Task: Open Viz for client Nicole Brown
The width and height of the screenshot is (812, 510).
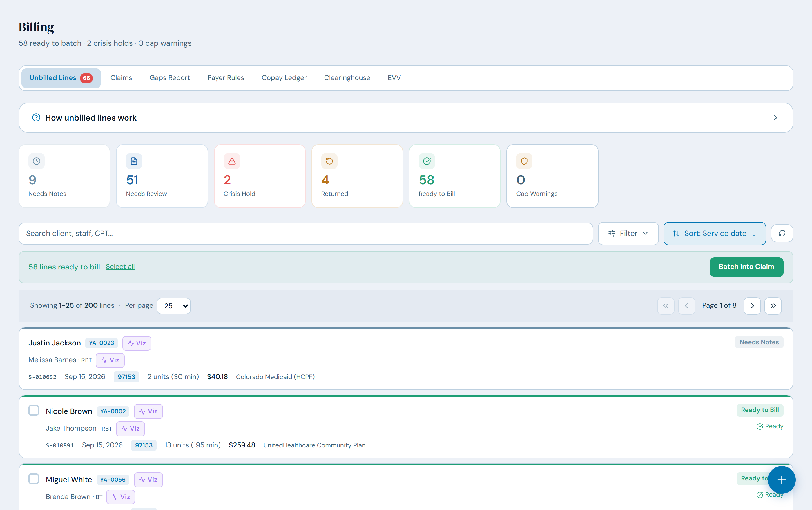Action: click(148, 411)
